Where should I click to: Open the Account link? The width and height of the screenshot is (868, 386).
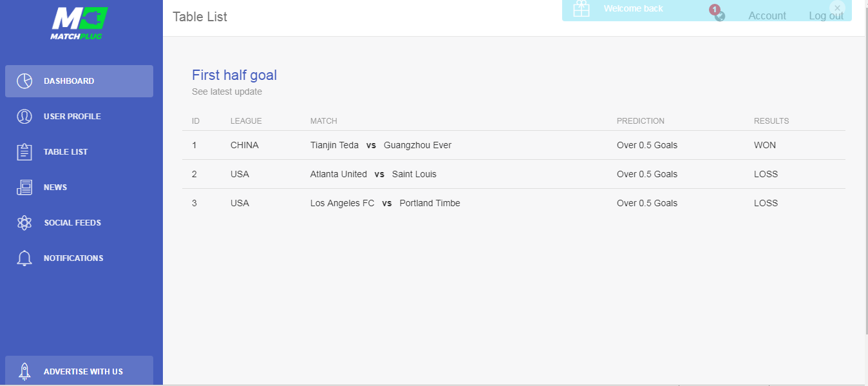[x=767, y=15]
